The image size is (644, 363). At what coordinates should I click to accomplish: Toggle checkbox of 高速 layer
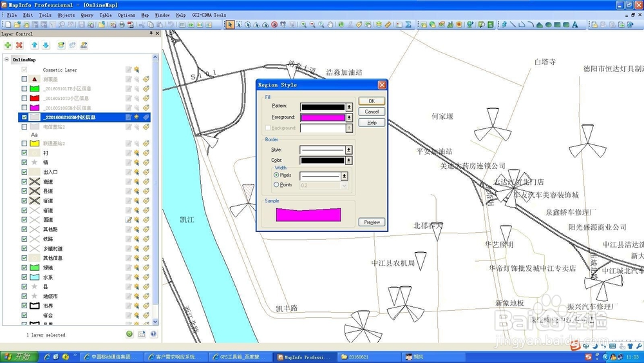(24, 182)
